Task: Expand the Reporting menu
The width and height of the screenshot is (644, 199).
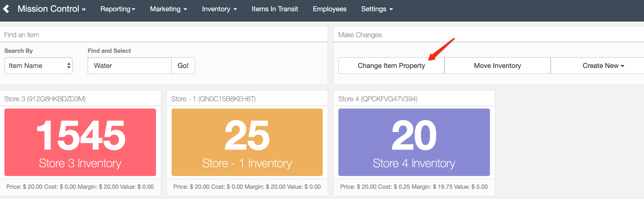Action: pyautogui.click(x=118, y=9)
